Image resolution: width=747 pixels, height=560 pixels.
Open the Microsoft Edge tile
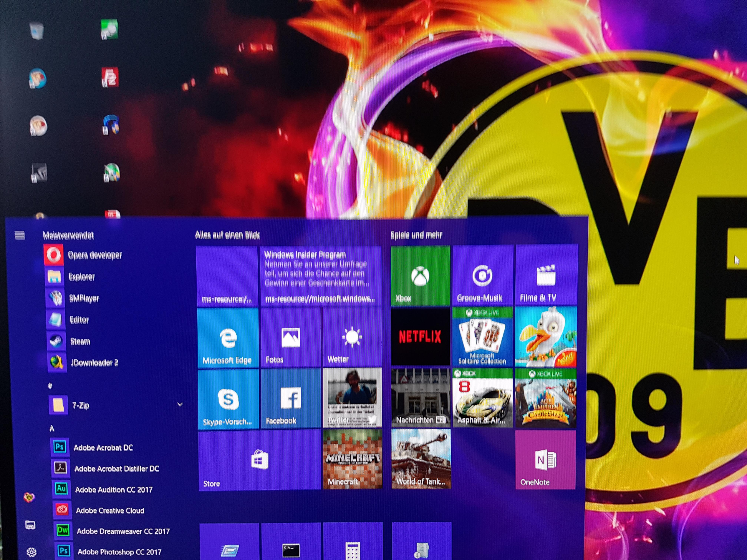tap(228, 338)
